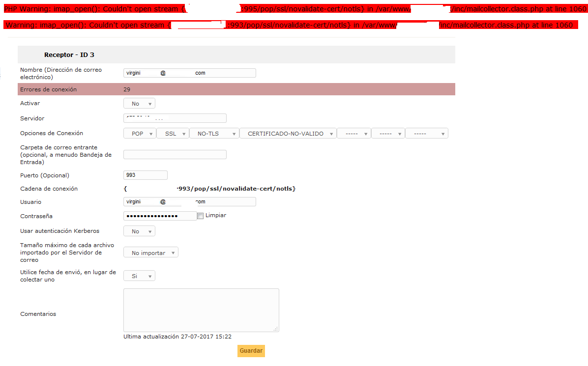Click the Carpeta de correo entrante field
Image resolution: width=588 pixels, height=366 pixels.
tap(175, 154)
